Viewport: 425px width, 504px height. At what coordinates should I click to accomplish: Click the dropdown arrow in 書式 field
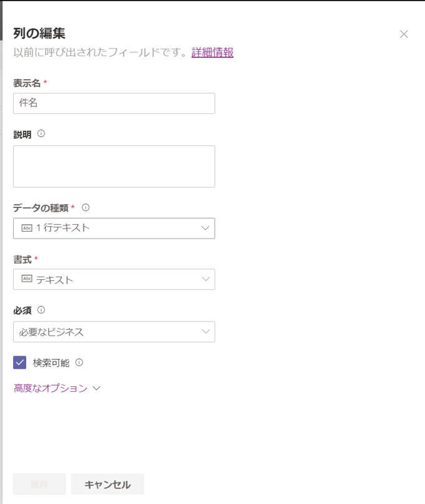206,279
